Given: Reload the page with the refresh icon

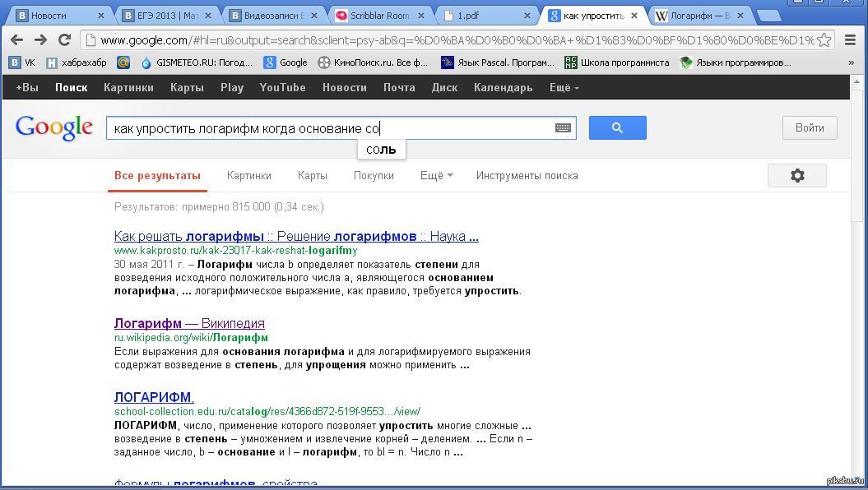Looking at the screenshot, I should pyautogui.click(x=64, y=39).
